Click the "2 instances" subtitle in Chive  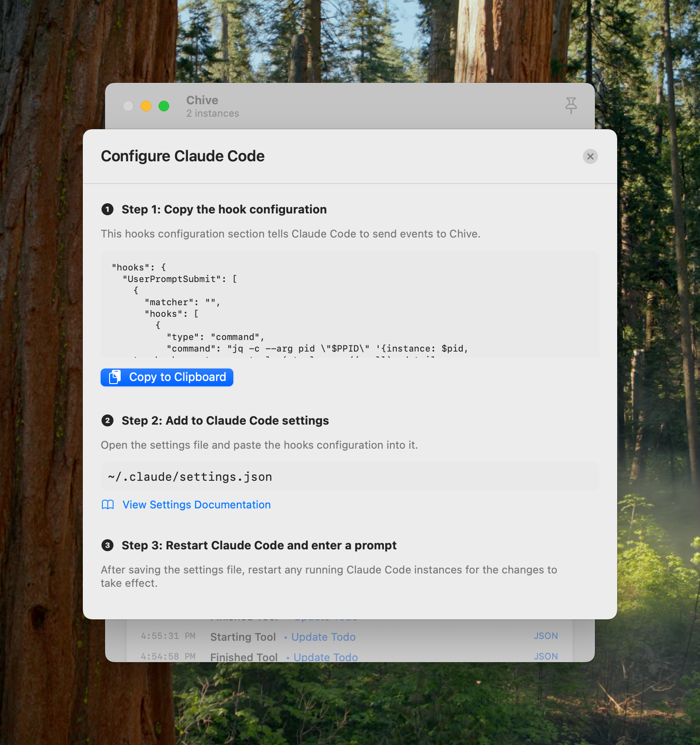213,114
